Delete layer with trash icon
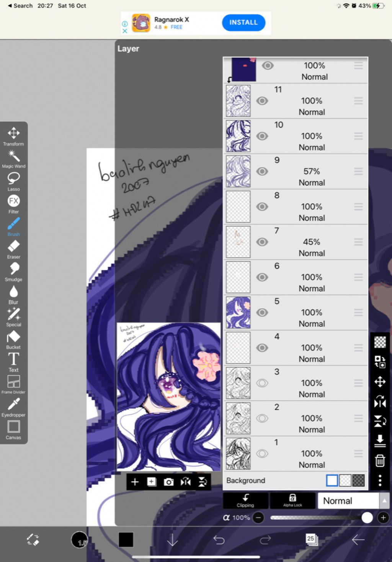 [x=380, y=460]
